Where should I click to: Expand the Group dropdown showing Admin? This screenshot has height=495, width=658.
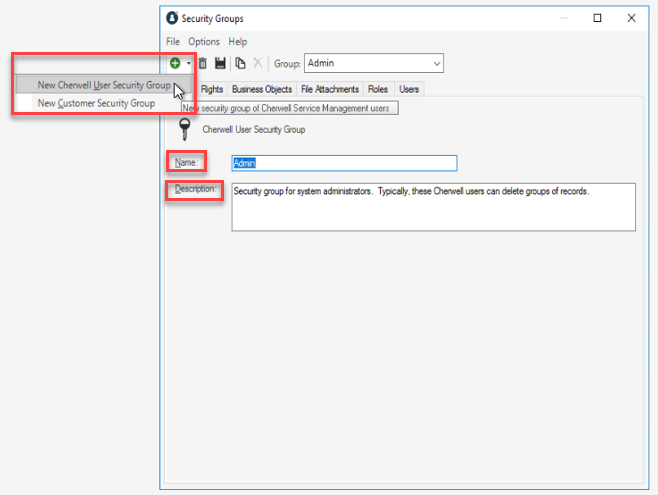[434, 63]
